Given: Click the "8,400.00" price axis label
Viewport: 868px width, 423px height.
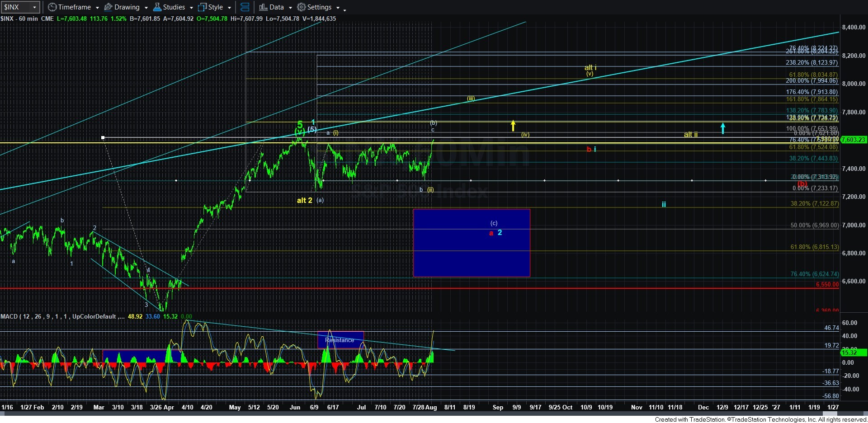Looking at the screenshot, I should (x=854, y=27).
